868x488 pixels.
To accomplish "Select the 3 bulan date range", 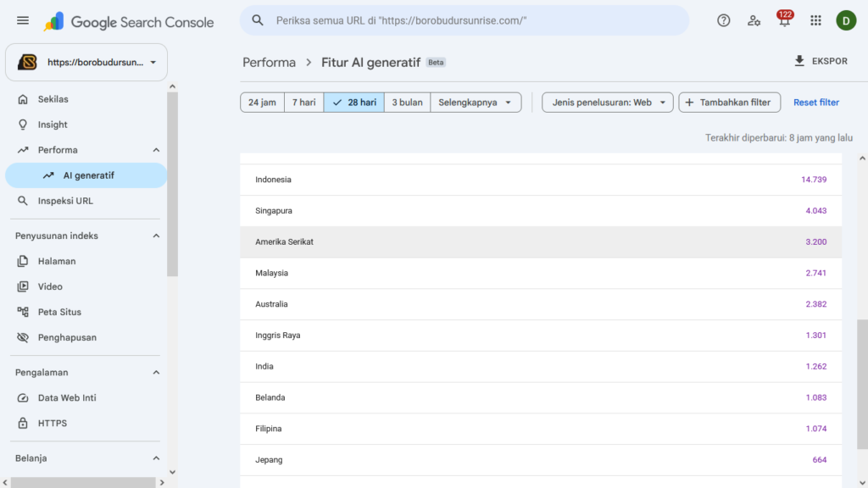I will [x=407, y=103].
